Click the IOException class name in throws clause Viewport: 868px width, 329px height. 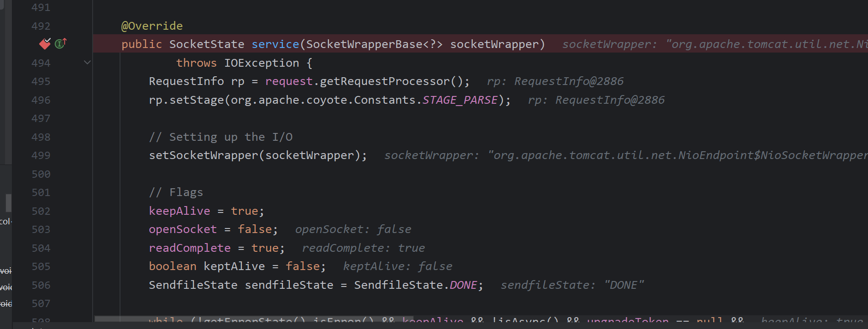point(261,63)
